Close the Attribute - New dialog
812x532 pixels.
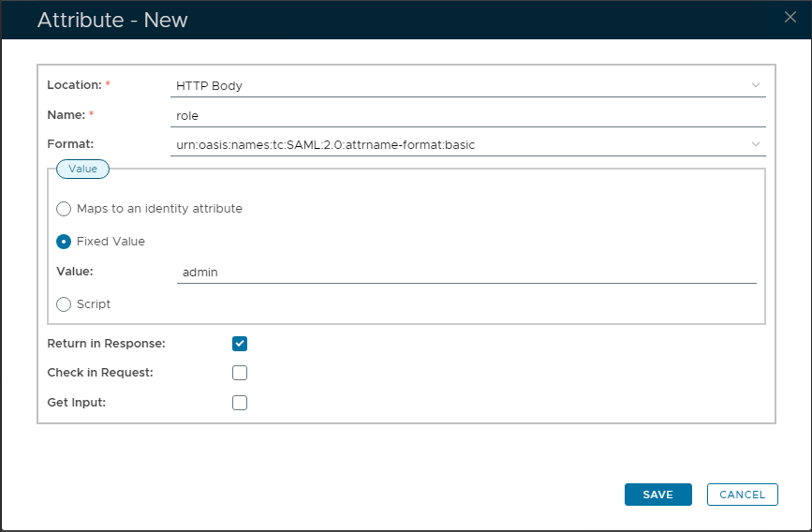[790, 17]
